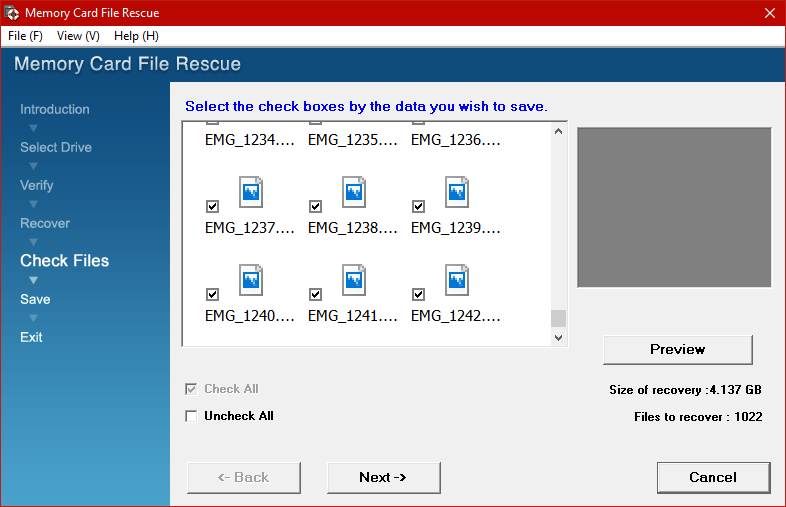The width and height of the screenshot is (786, 507).
Task: Select the EMG_1242 file icon
Action: coord(457,280)
